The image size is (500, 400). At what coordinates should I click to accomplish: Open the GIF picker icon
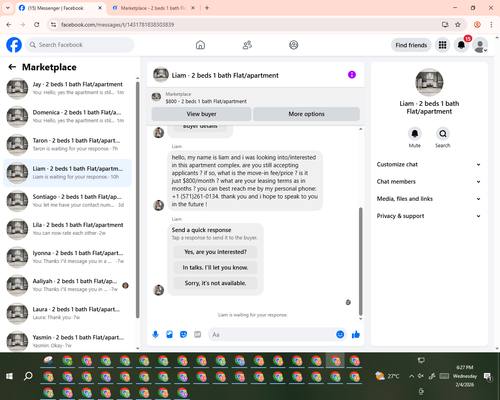point(197,334)
